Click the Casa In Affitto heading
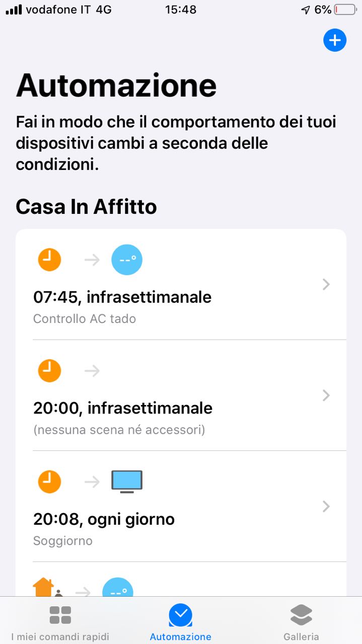 click(86, 207)
